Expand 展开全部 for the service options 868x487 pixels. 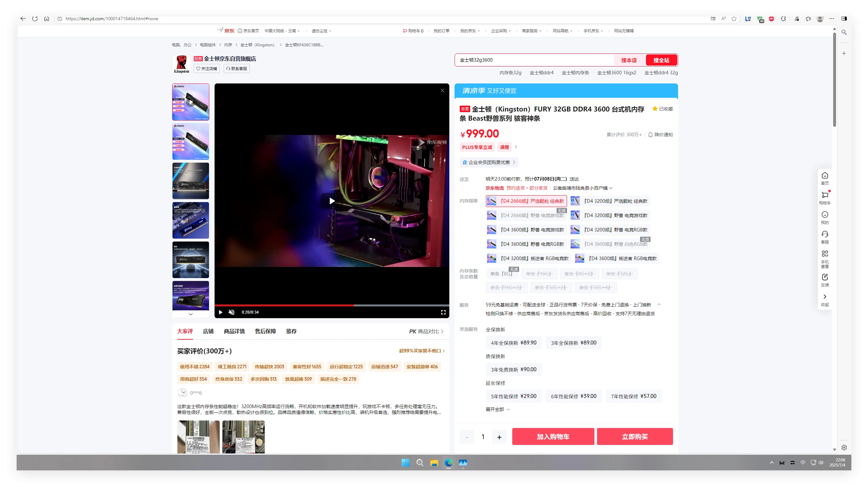(x=497, y=409)
